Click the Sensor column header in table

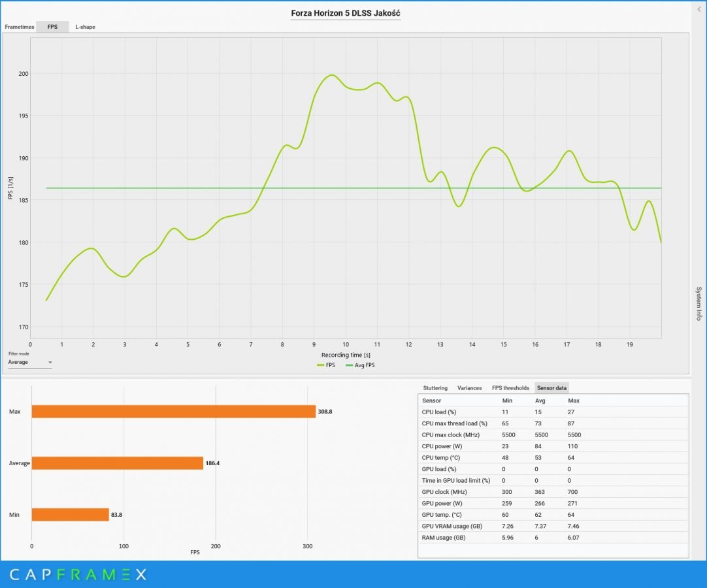click(432, 400)
